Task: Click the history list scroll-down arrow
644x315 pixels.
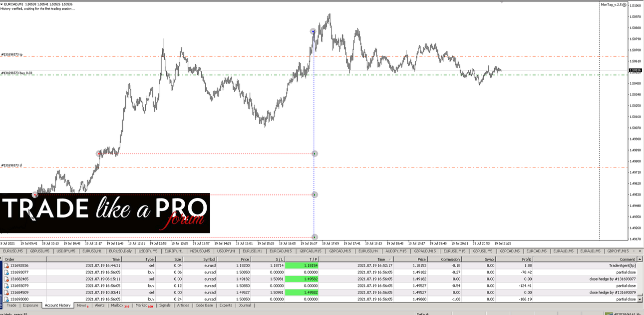Action: (x=640, y=299)
